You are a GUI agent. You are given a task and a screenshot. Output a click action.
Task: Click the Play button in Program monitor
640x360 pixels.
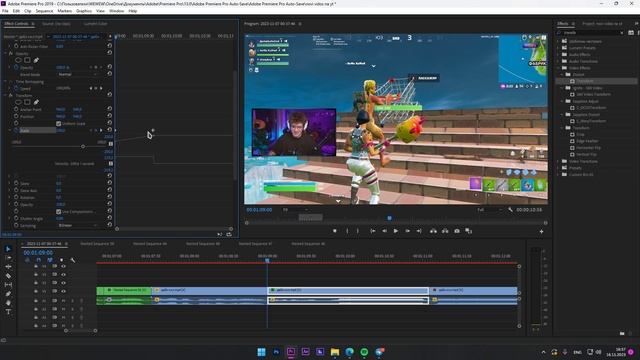coord(396,231)
